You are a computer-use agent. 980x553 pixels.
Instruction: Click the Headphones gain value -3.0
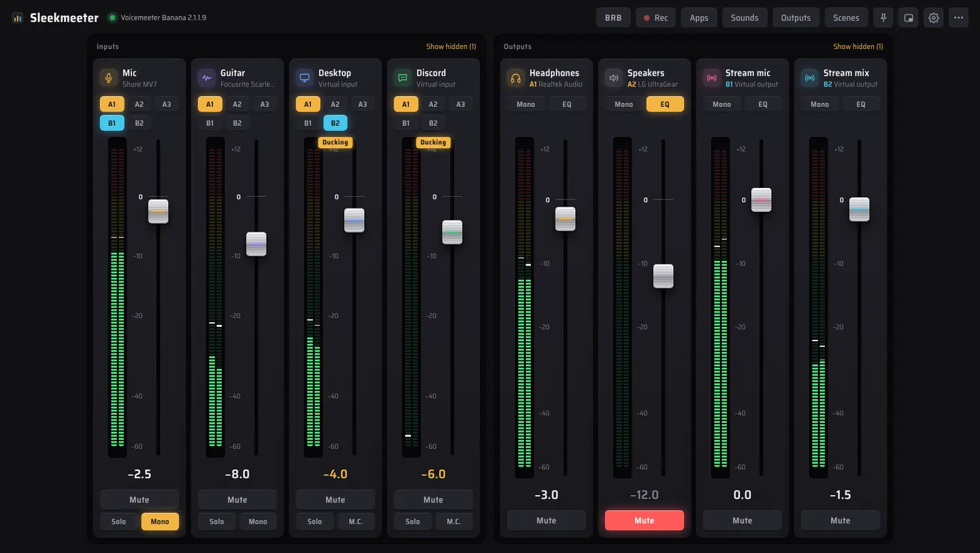(x=546, y=495)
